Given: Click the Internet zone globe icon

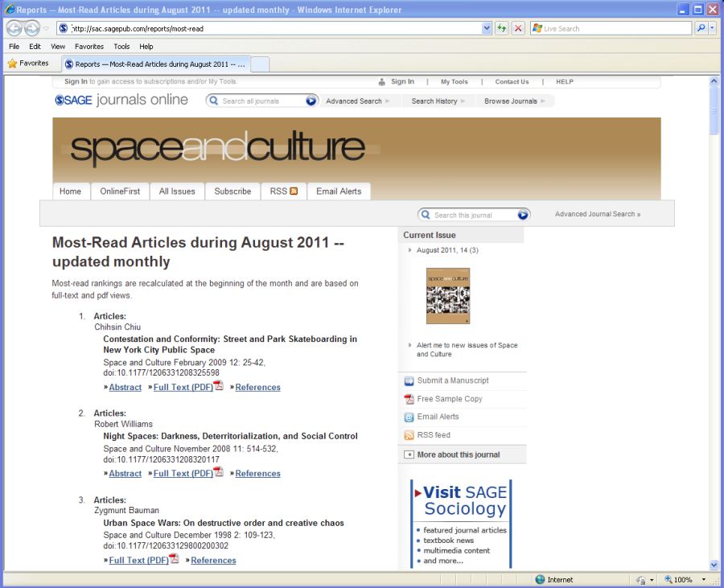Looking at the screenshot, I should (x=540, y=579).
